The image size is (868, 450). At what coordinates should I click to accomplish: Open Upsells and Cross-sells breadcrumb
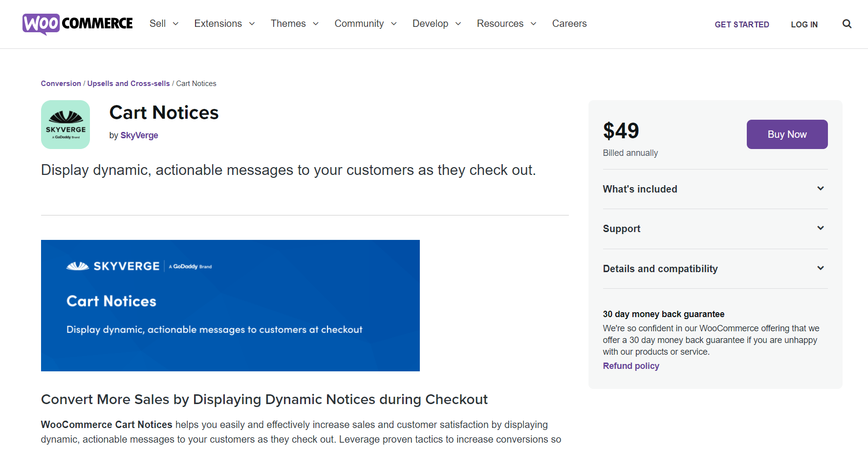pos(129,84)
